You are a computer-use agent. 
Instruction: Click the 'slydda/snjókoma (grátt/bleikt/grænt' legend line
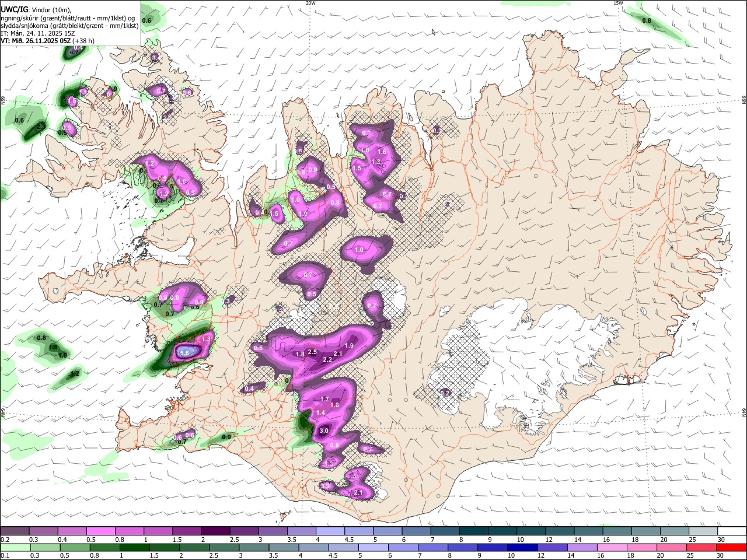[69, 26]
